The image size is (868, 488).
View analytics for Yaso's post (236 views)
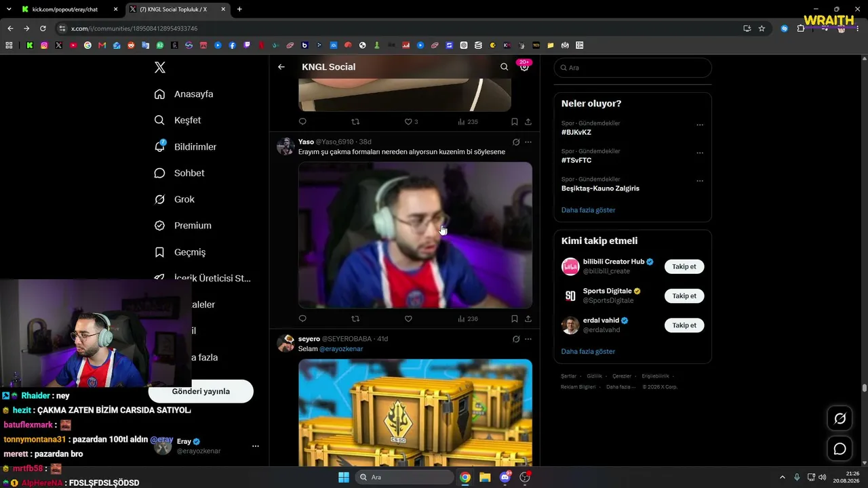pos(468,319)
